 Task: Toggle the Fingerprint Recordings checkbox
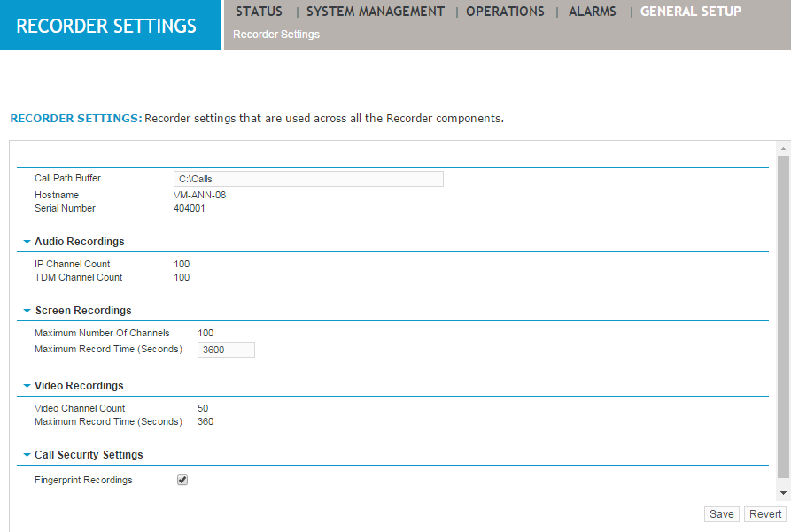[x=182, y=479]
